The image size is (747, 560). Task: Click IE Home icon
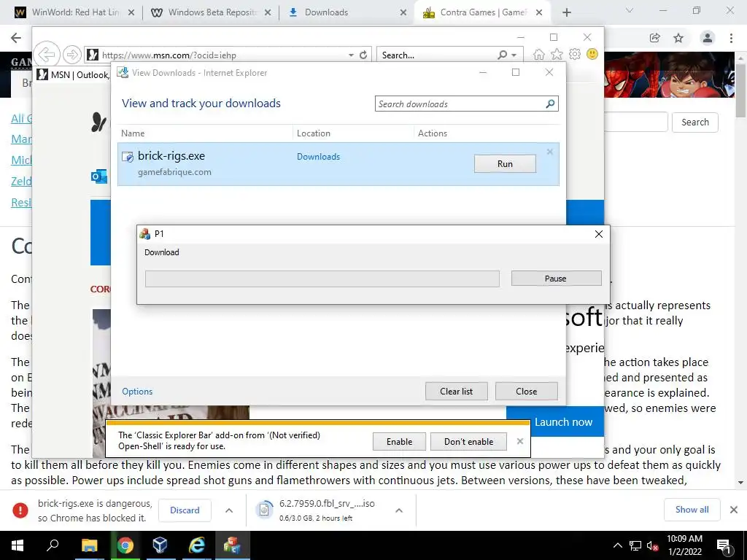coord(539,54)
